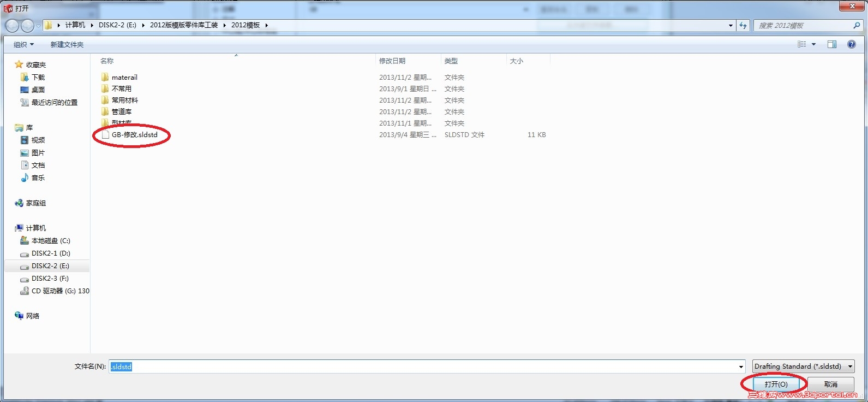Click the 常用材料 folder icon
The height and width of the screenshot is (402, 868).
105,100
